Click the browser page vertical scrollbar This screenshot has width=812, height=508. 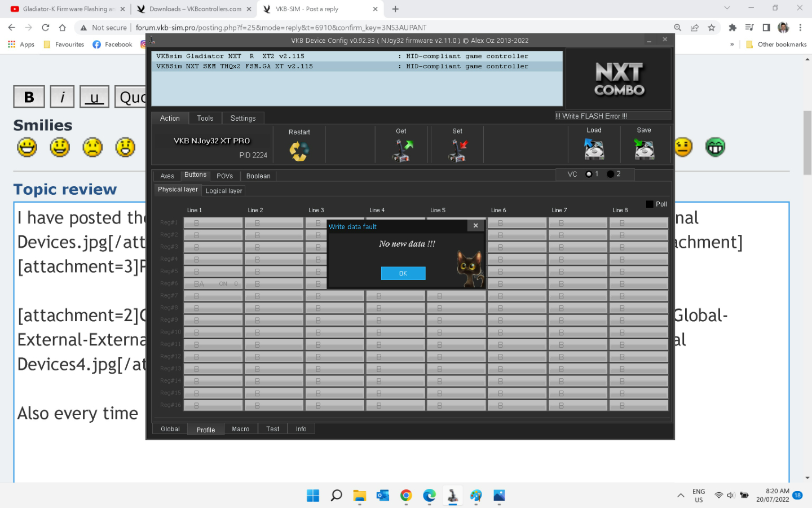(807, 143)
